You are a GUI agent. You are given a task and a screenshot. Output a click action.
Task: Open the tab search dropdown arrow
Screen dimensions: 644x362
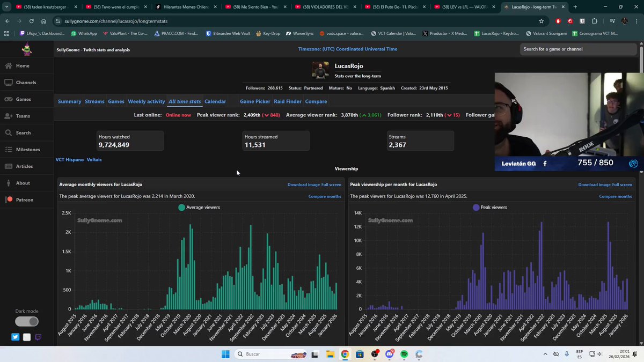[6, 7]
